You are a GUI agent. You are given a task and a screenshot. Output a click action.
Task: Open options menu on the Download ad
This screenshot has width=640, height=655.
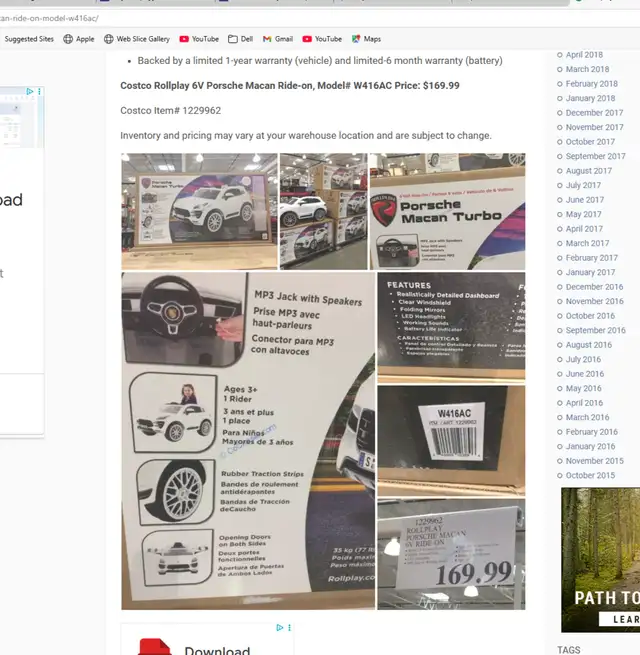coord(289,627)
